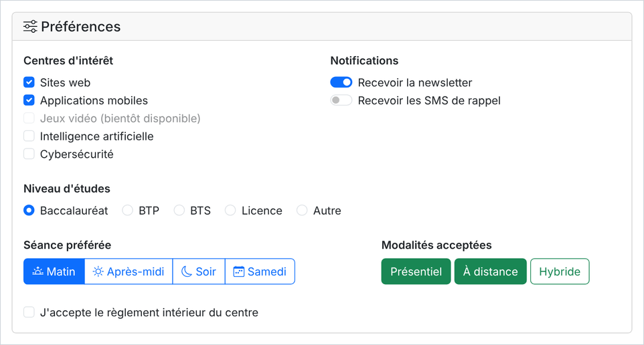
Task: Click the moon icon in Soir button
Action: (x=187, y=271)
